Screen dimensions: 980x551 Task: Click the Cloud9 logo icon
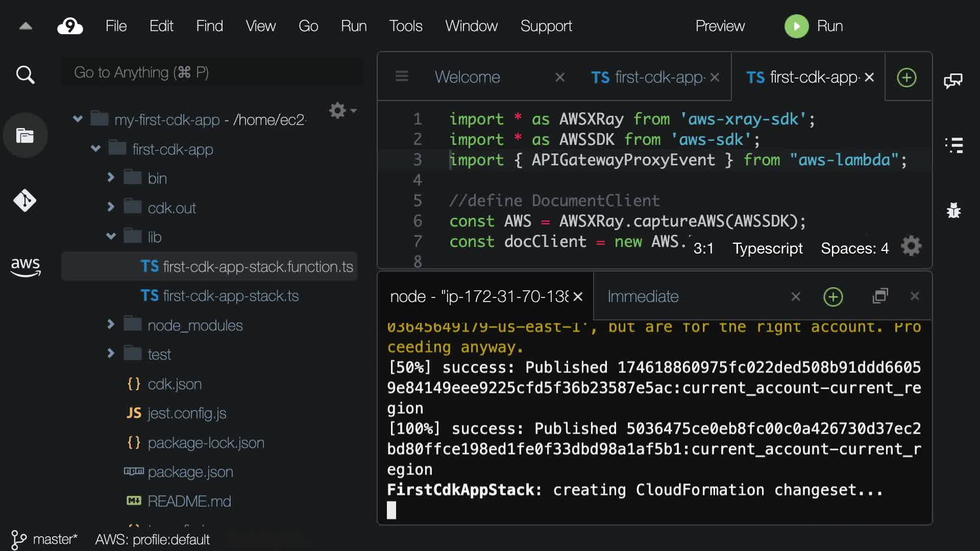70,26
